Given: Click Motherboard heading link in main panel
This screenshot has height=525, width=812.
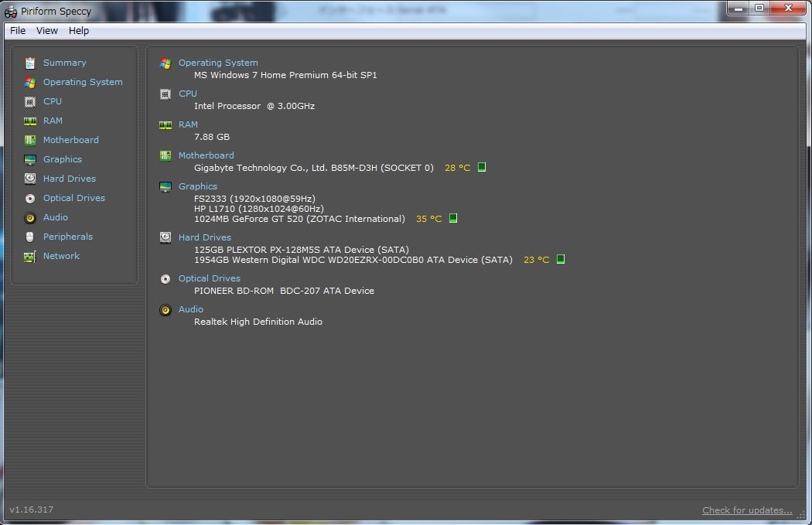Looking at the screenshot, I should click(206, 155).
